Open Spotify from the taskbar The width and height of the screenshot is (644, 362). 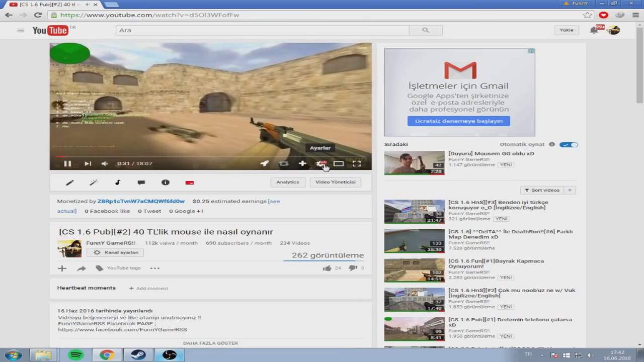tap(76, 355)
